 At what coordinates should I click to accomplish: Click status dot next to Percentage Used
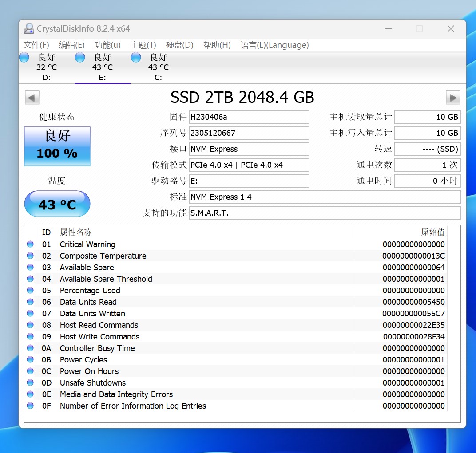click(30, 290)
